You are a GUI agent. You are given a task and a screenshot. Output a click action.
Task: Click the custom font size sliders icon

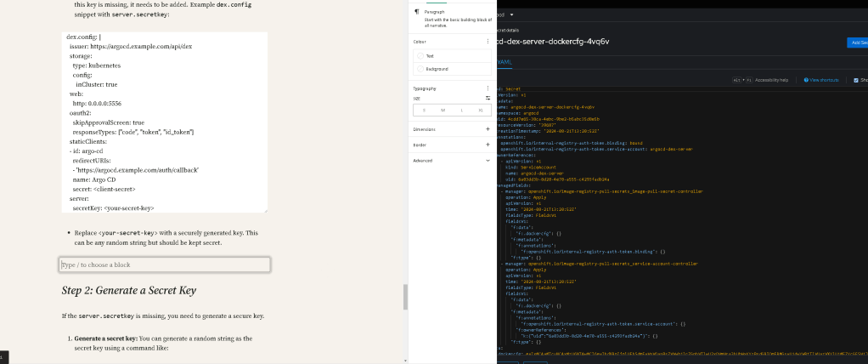click(x=488, y=98)
